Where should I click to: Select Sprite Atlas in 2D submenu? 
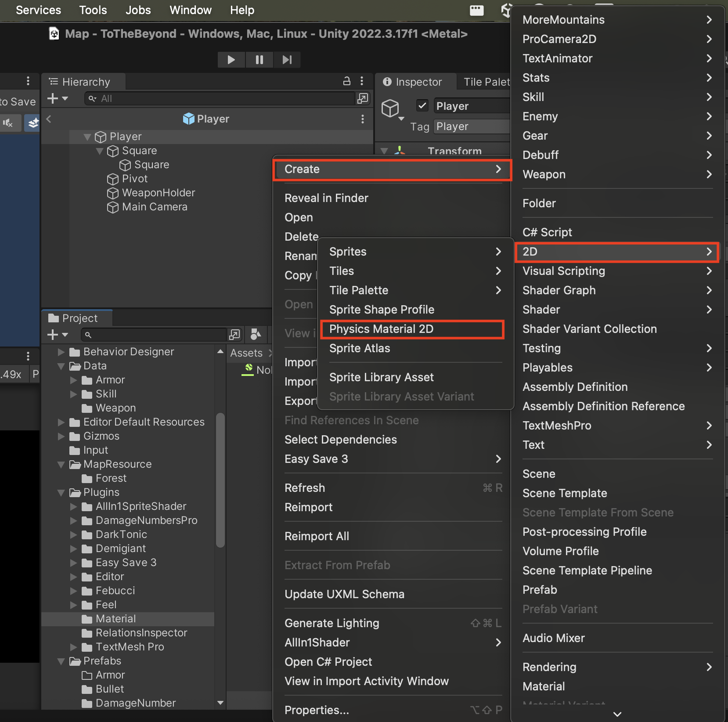pos(360,348)
